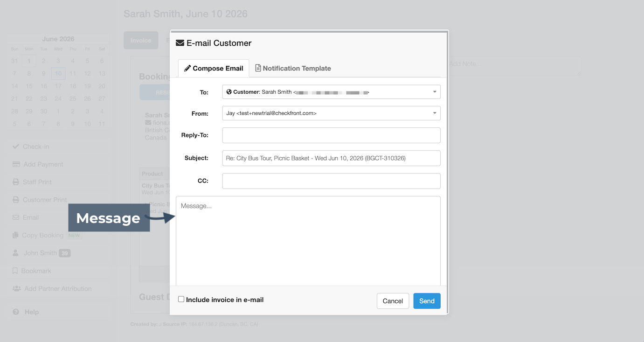Send the e-mail to the customer
The height and width of the screenshot is (342, 644).
pyautogui.click(x=427, y=301)
